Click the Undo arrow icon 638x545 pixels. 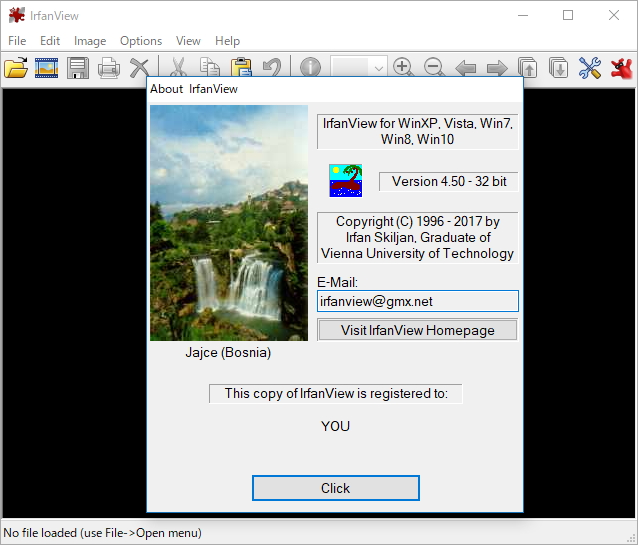[x=272, y=68]
